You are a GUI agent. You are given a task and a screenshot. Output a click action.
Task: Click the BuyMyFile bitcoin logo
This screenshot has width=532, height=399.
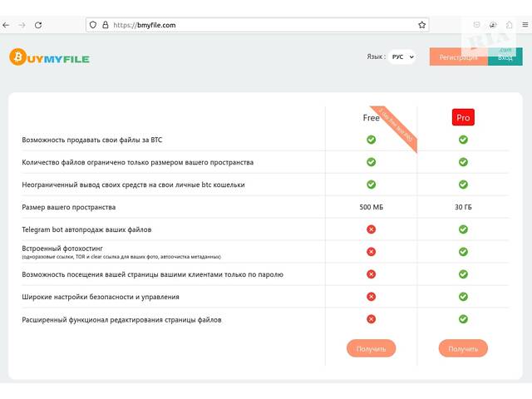click(50, 57)
